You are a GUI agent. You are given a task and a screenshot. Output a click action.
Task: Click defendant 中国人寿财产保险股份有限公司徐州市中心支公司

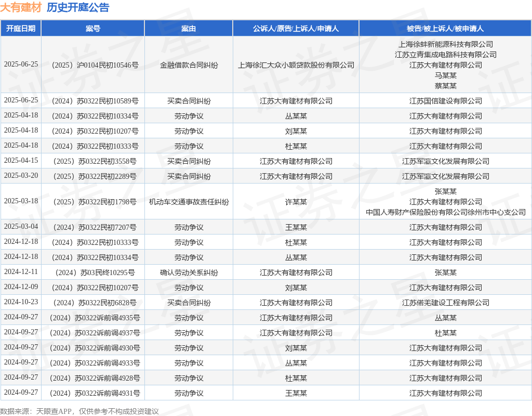click(445, 212)
